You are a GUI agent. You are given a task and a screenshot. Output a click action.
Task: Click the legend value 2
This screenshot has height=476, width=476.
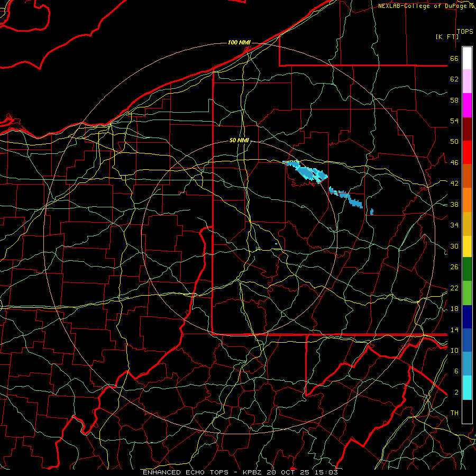pyautogui.click(x=456, y=392)
